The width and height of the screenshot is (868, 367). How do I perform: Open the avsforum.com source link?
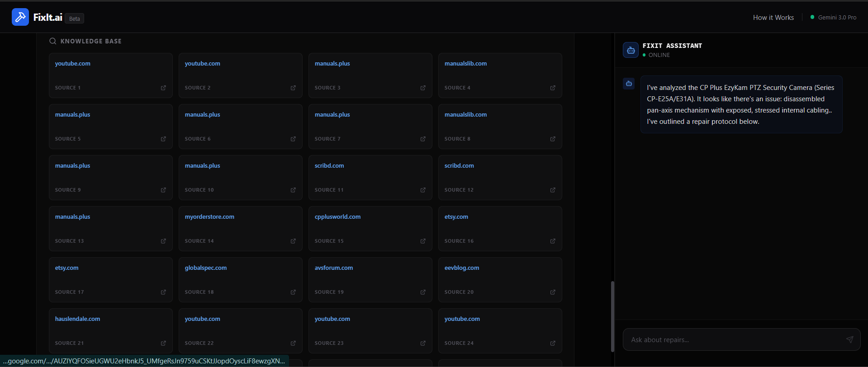point(334,268)
